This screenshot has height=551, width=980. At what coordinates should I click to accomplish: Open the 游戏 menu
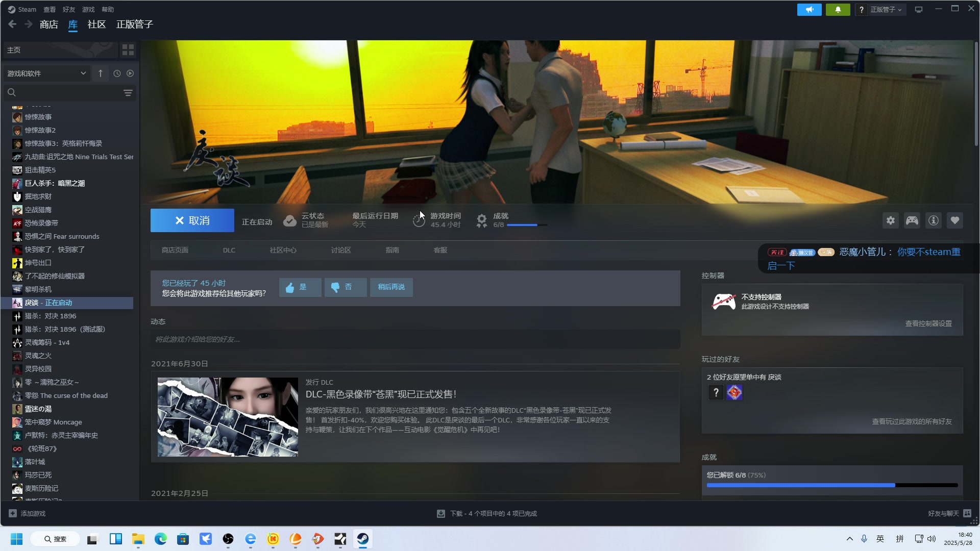(88, 9)
